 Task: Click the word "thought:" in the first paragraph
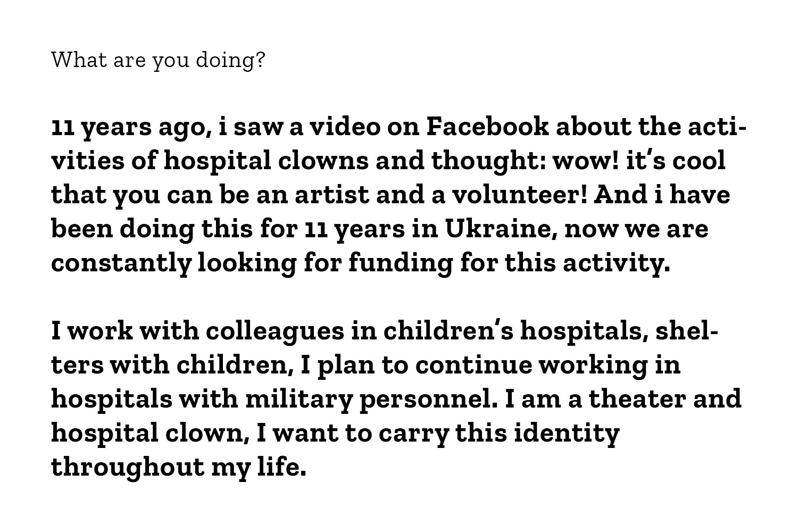(488, 162)
